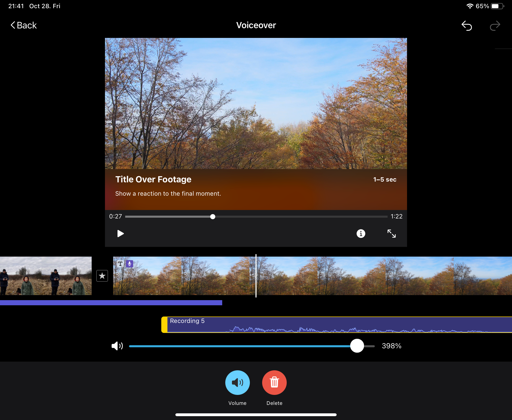Tap the speaker icon beside volume slider

tap(117, 346)
